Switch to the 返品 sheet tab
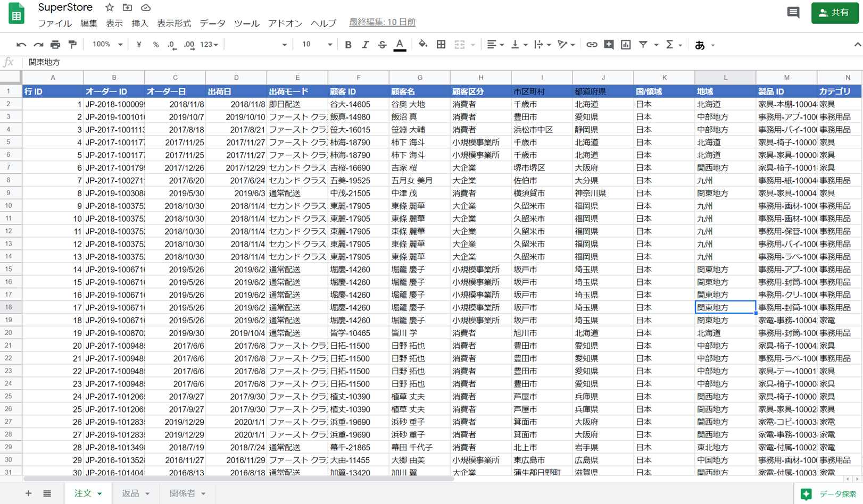Screen dimensions: 863x504 131,493
